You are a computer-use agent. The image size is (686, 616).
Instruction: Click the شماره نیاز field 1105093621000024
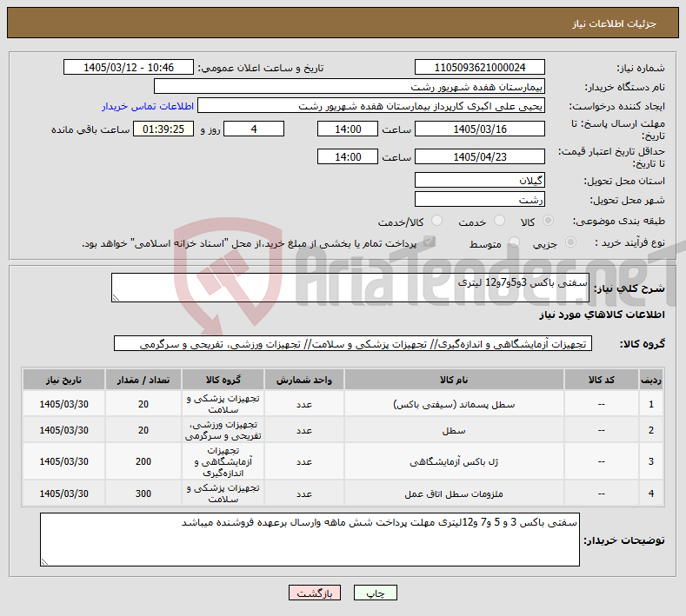479,67
